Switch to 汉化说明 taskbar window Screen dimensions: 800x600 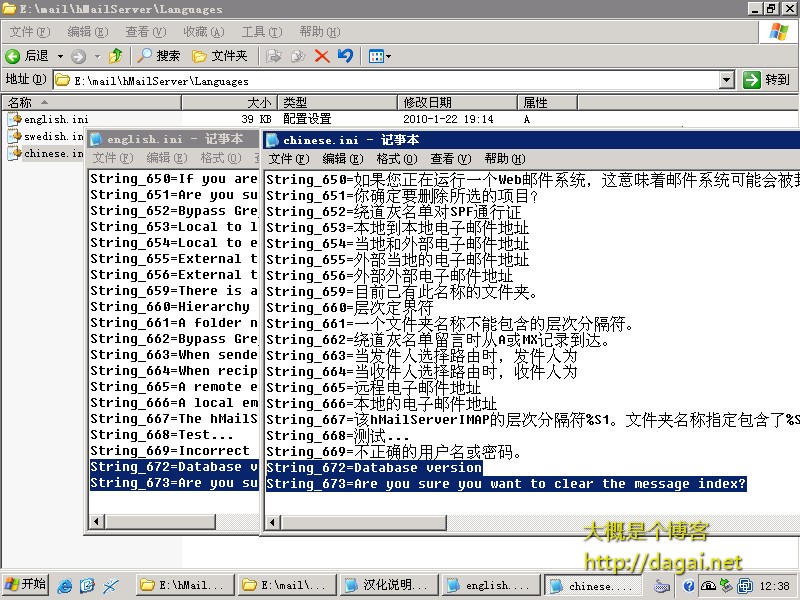click(389, 585)
